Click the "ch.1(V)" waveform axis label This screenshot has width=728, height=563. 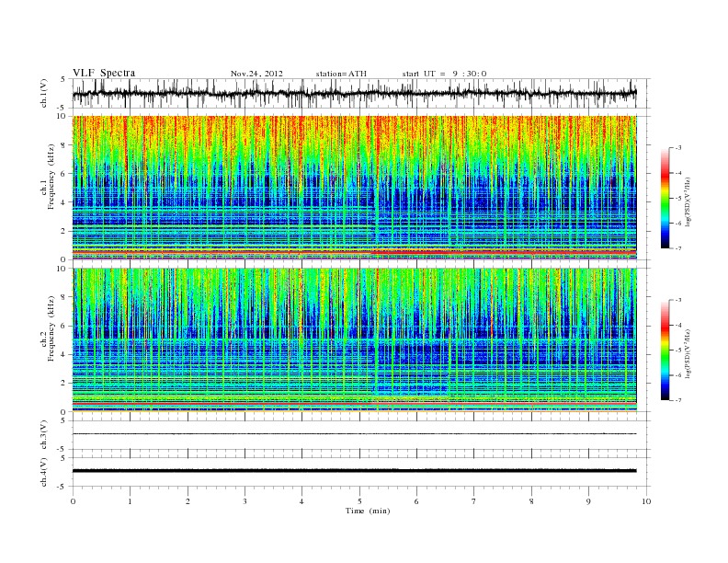pyautogui.click(x=44, y=93)
